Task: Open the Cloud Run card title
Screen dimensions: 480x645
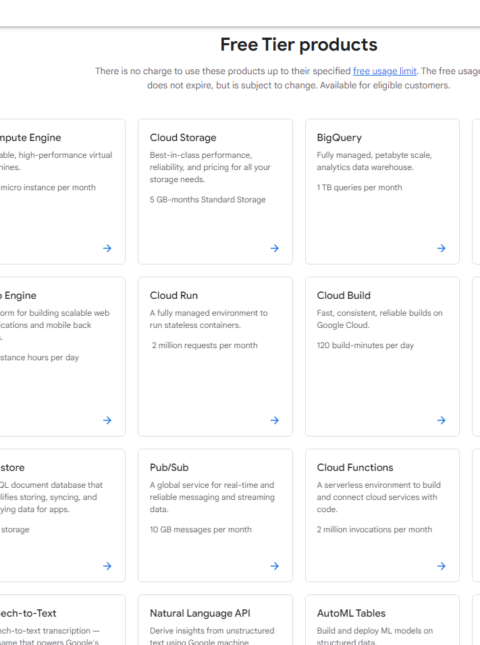Action: [174, 295]
